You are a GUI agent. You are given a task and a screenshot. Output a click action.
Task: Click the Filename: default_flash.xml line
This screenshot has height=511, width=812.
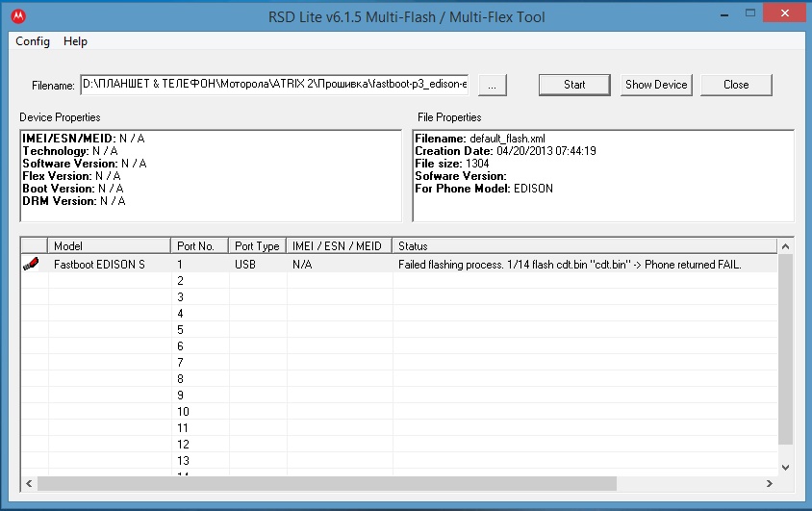480,139
